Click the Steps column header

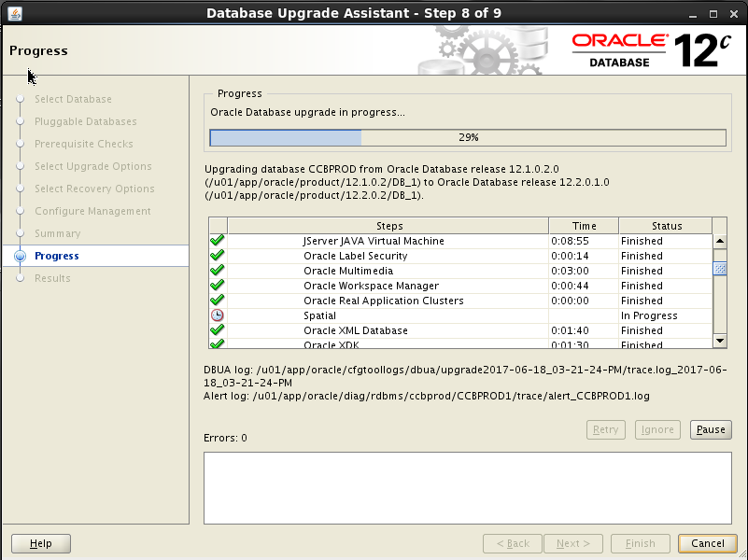click(388, 226)
